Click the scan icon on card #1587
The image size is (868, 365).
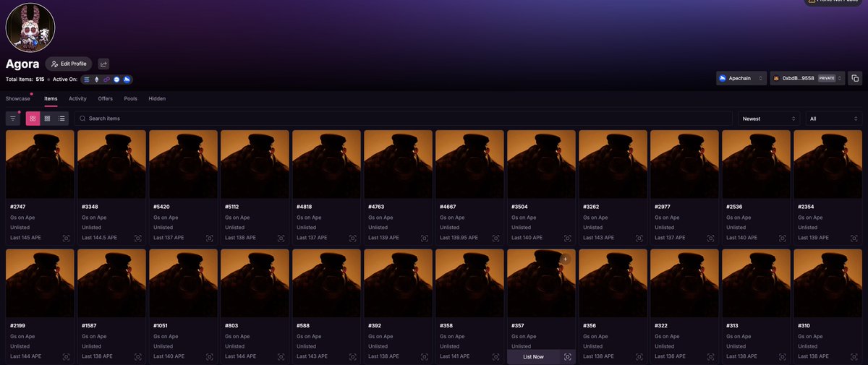[137, 356]
